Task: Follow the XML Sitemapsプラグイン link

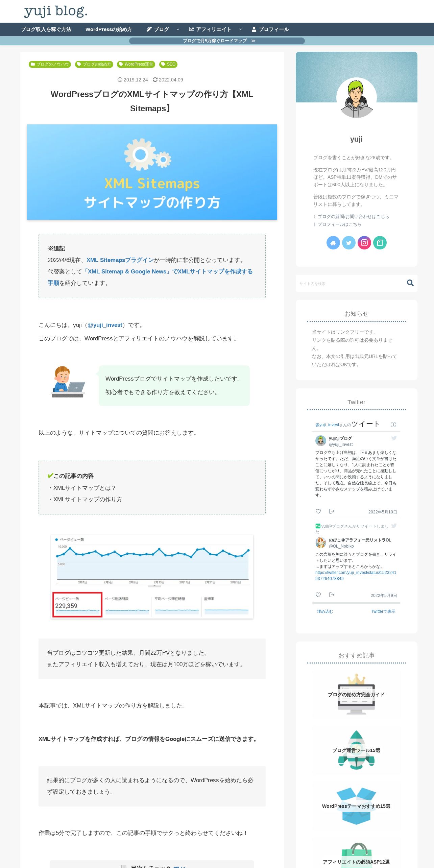Action: 120,260
